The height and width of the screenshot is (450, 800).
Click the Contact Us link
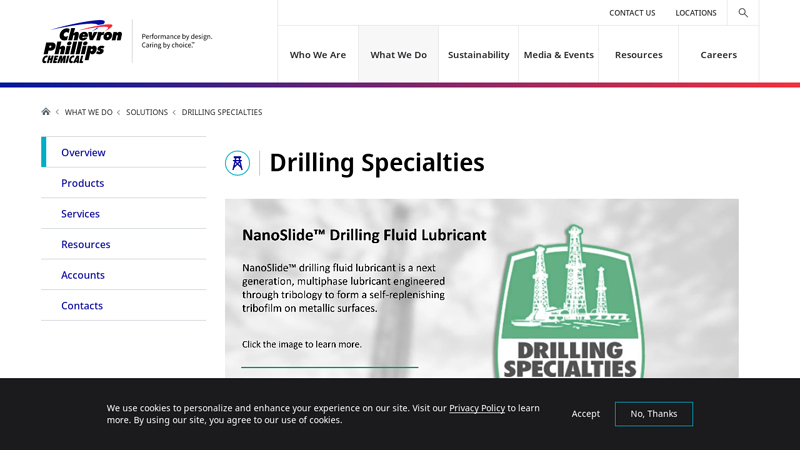click(x=632, y=13)
